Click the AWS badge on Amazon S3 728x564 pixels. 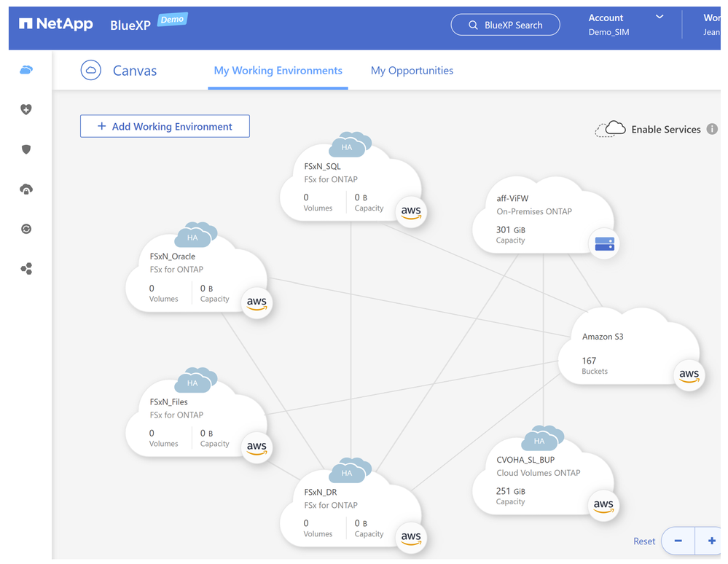click(x=689, y=375)
